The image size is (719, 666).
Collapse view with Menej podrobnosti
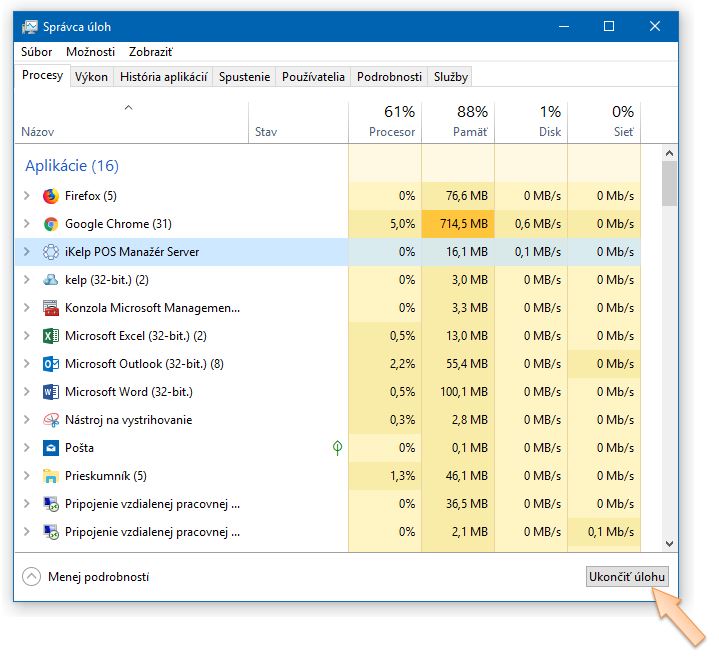click(85, 577)
